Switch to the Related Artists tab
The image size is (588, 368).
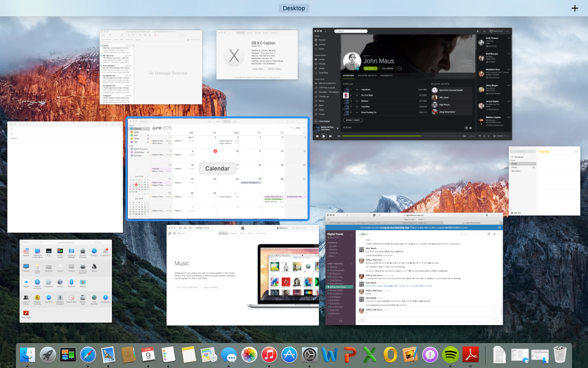pyautogui.click(x=367, y=76)
